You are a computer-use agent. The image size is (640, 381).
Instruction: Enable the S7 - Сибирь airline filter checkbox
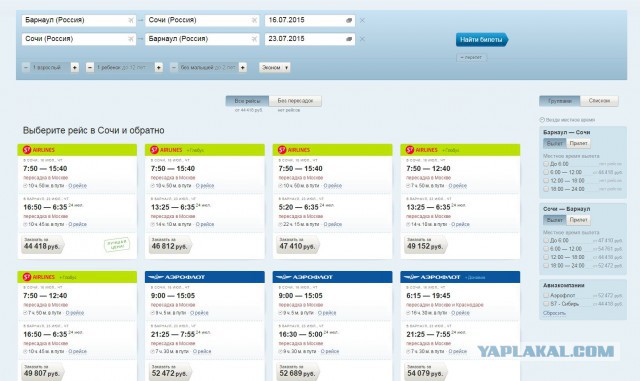coord(546,304)
